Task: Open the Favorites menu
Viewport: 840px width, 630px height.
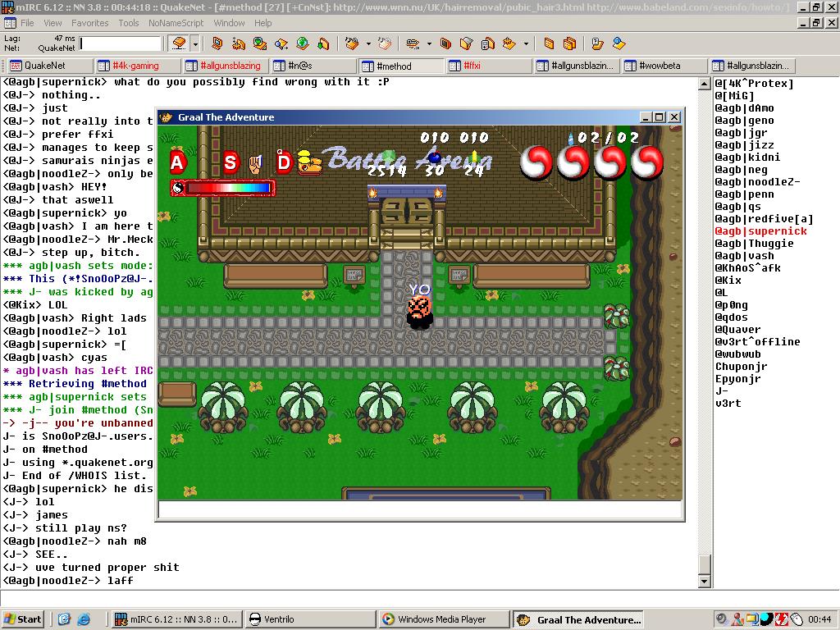Action: tap(90, 23)
